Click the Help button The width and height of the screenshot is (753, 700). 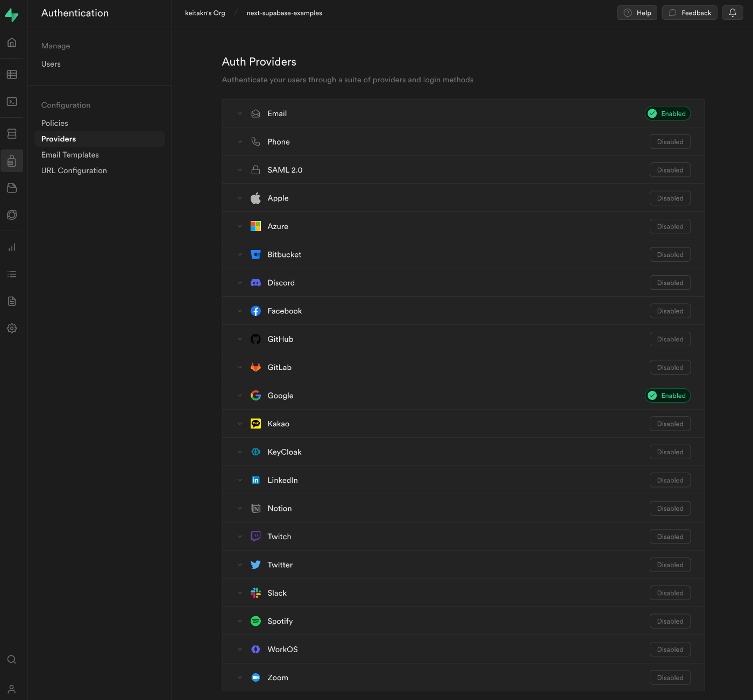637,13
